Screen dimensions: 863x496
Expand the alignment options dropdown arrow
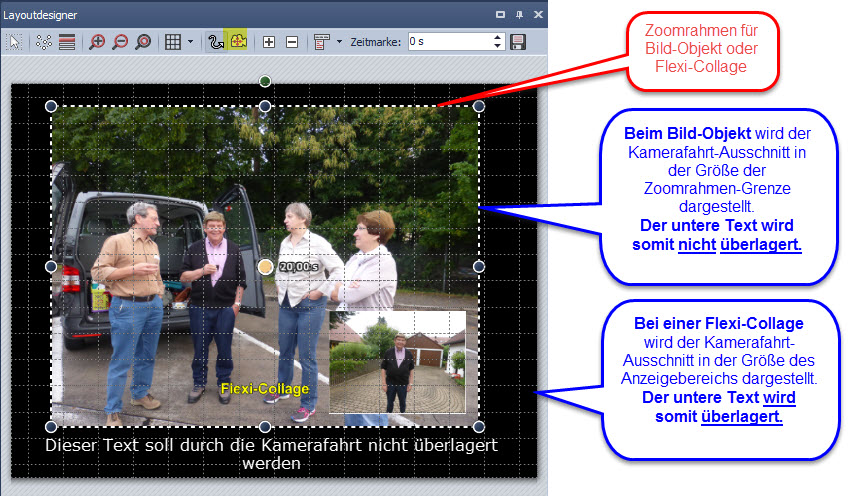pyautogui.click(x=339, y=42)
